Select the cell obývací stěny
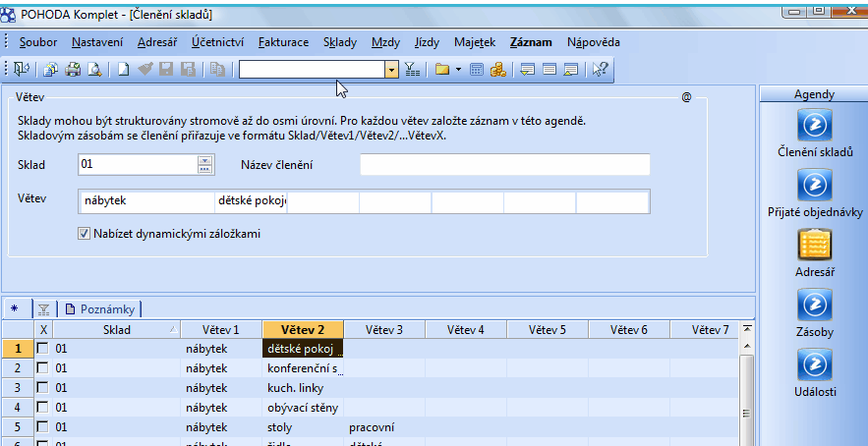This screenshot has height=446, width=868. (x=303, y=408)
